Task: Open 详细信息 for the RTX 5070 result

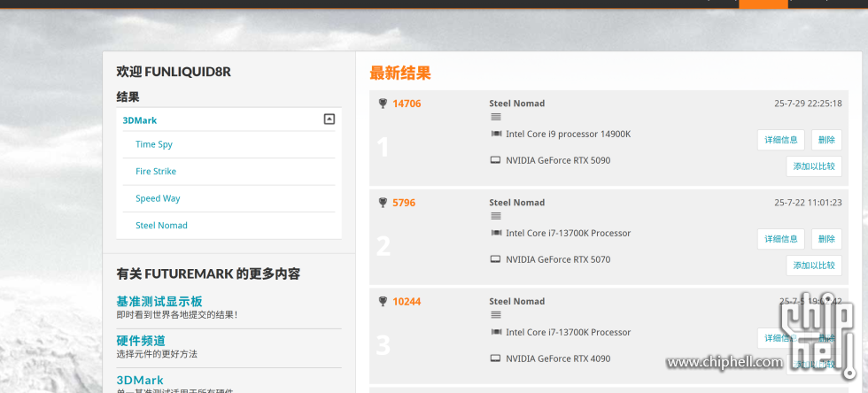Action: tap(780, 239)
